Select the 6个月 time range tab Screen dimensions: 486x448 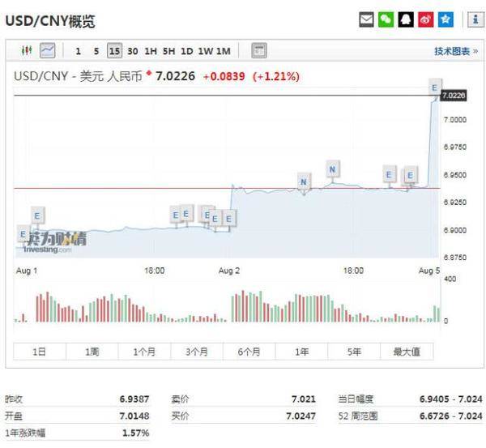point(249,352)
